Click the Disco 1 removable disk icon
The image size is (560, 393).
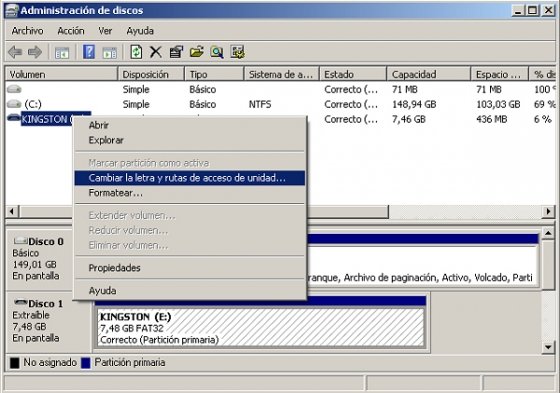[20, 303]
